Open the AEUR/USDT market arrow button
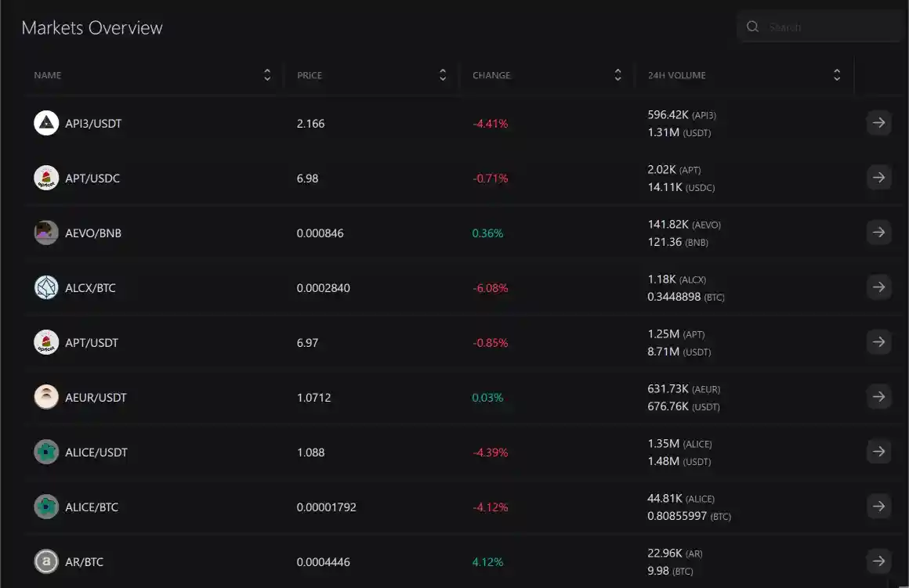The image size is (909, 588). pos(878,397)
